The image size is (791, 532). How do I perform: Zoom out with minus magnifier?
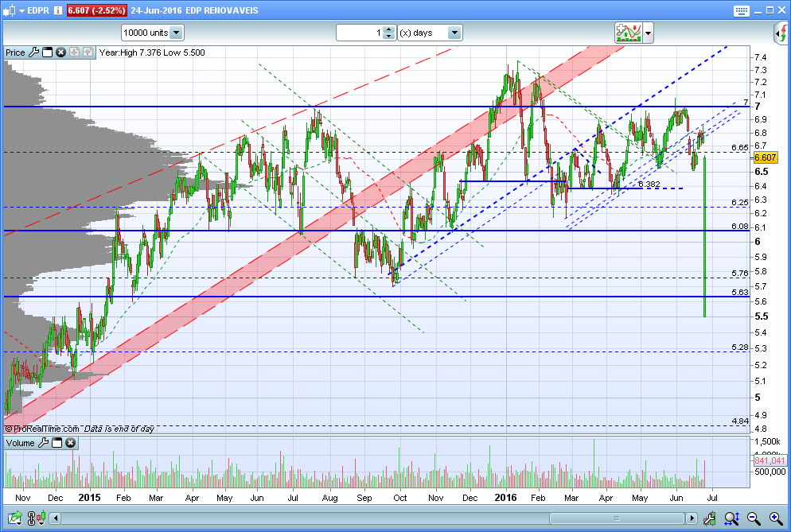click(754, 518)
